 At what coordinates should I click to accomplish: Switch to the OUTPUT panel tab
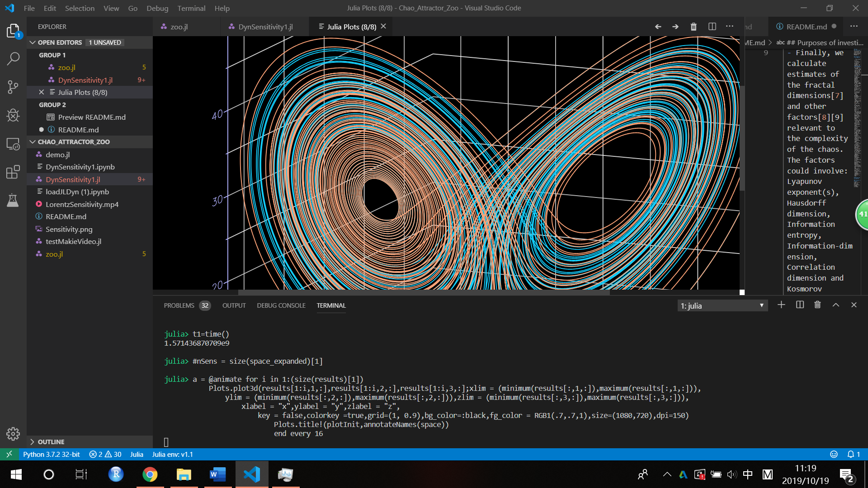coord(234,306)
